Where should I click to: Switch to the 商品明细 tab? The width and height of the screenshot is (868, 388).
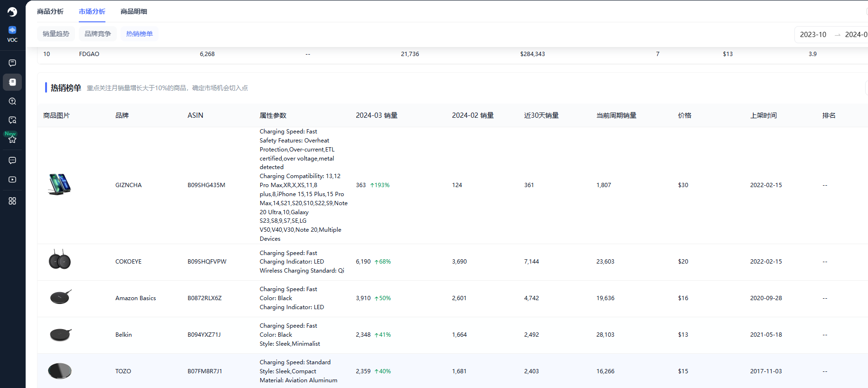134,11
